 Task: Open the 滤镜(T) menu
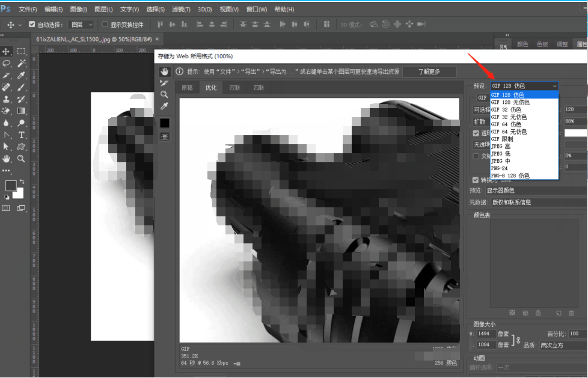[181, 10]
